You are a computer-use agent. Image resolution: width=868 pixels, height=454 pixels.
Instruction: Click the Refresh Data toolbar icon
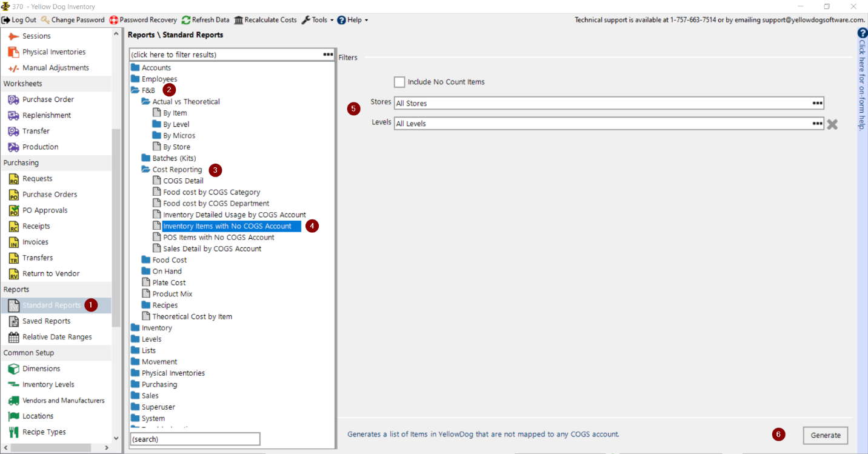click(186, 20)
